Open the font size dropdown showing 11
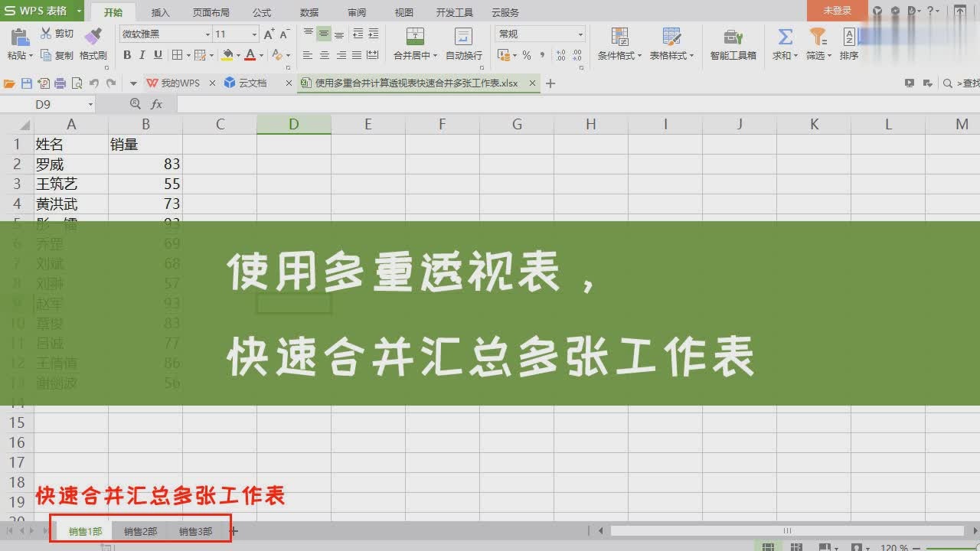980x551 pixels. [x=254, y=34]
